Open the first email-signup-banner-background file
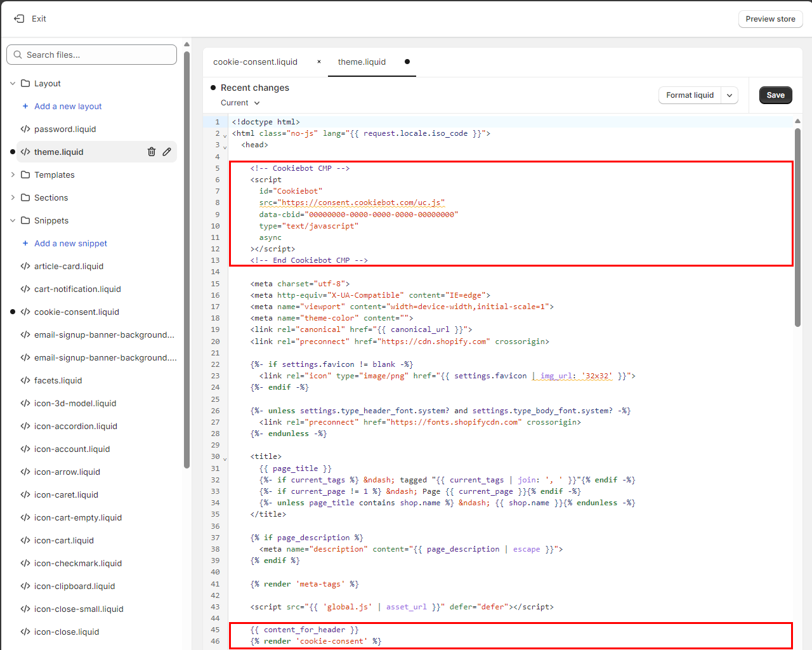Image resolution: width=812 pixels, height=650 pixels. point(104,335)
